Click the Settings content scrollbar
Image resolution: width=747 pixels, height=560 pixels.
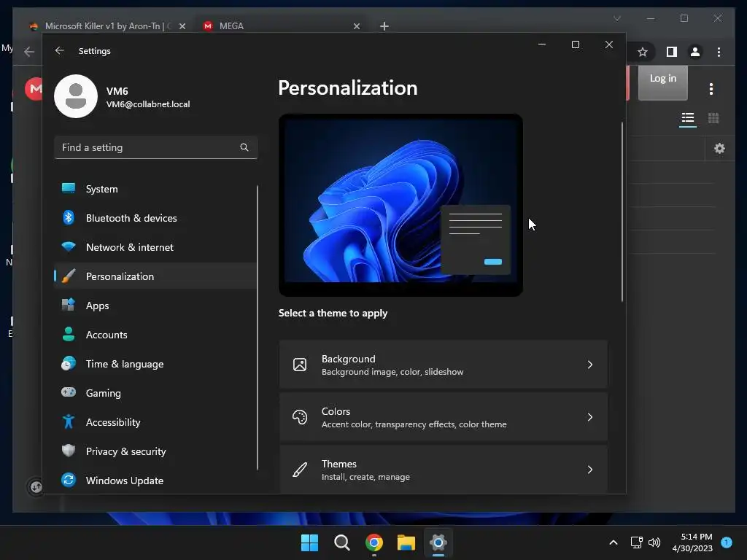pos(622,212)
